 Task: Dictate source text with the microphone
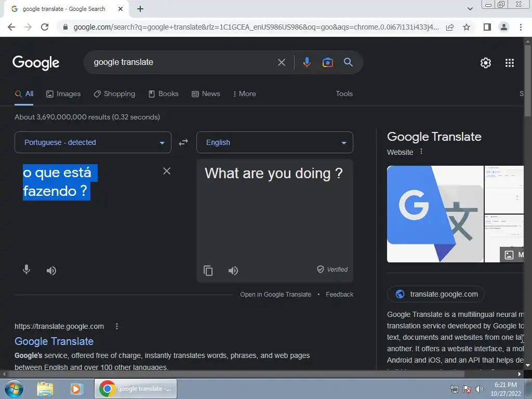pos(26,270)
